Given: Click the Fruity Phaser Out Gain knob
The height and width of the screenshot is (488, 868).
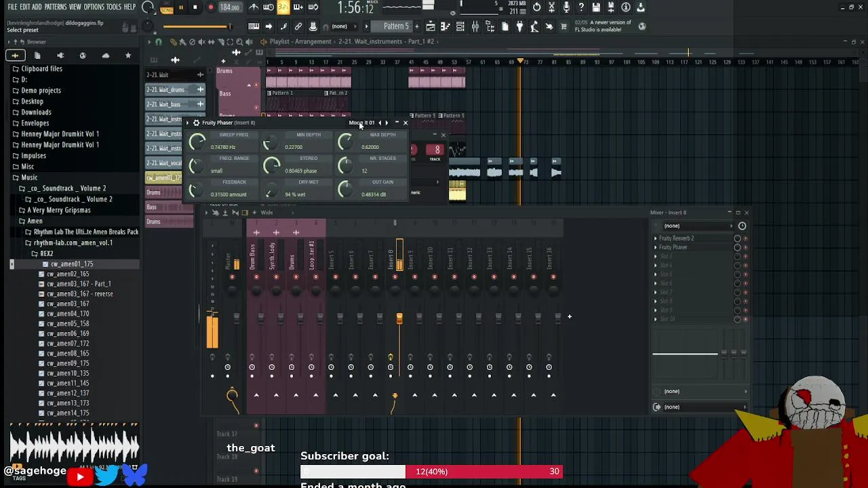Looking at the screenshot, I should point(345,190).
